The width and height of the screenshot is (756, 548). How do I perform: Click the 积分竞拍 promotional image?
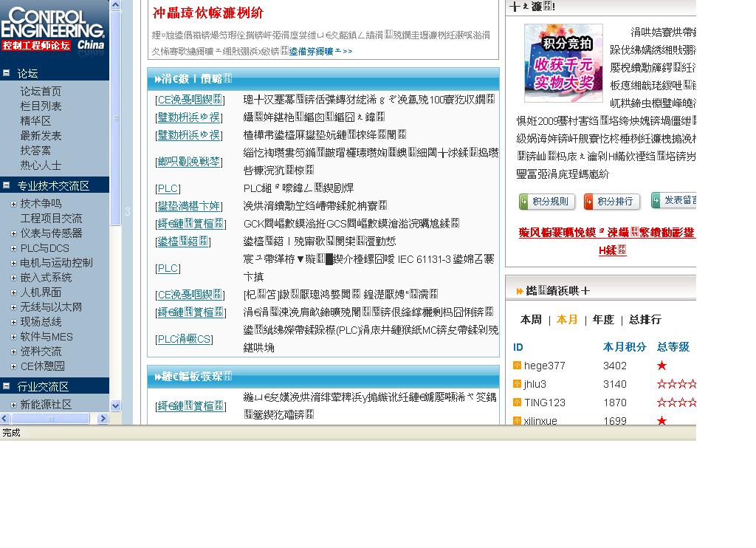coord(563,63)
